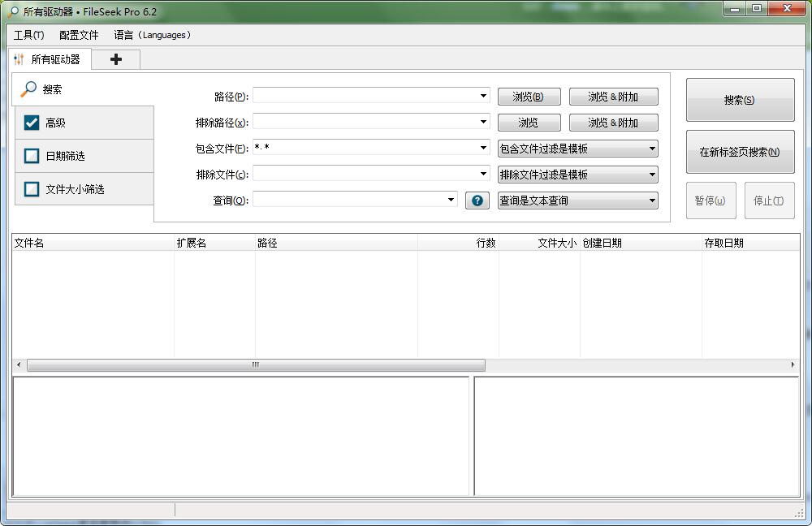Expand the 排除路径 dropdown arrow
The height and width of the screenshot is (526, 812).
(483, 122)
